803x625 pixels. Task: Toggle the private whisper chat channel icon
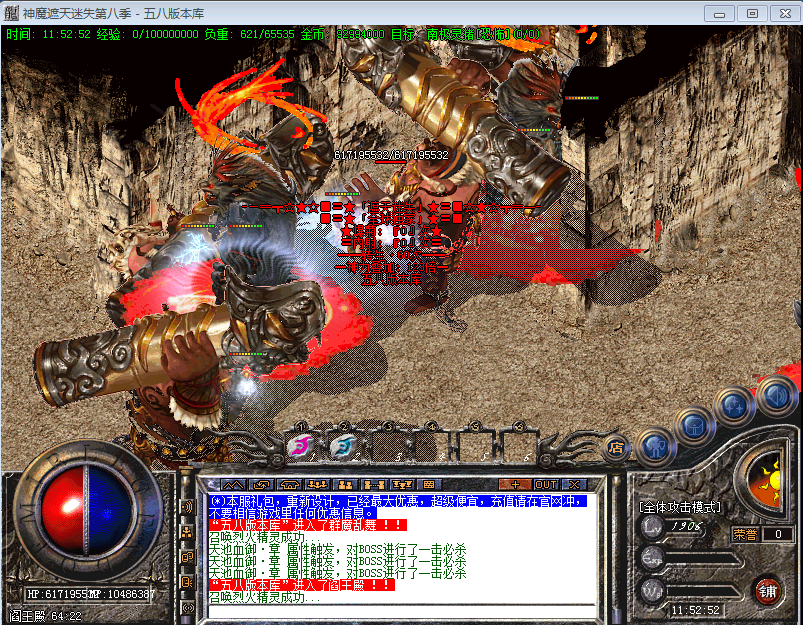[x=187, y=582]
